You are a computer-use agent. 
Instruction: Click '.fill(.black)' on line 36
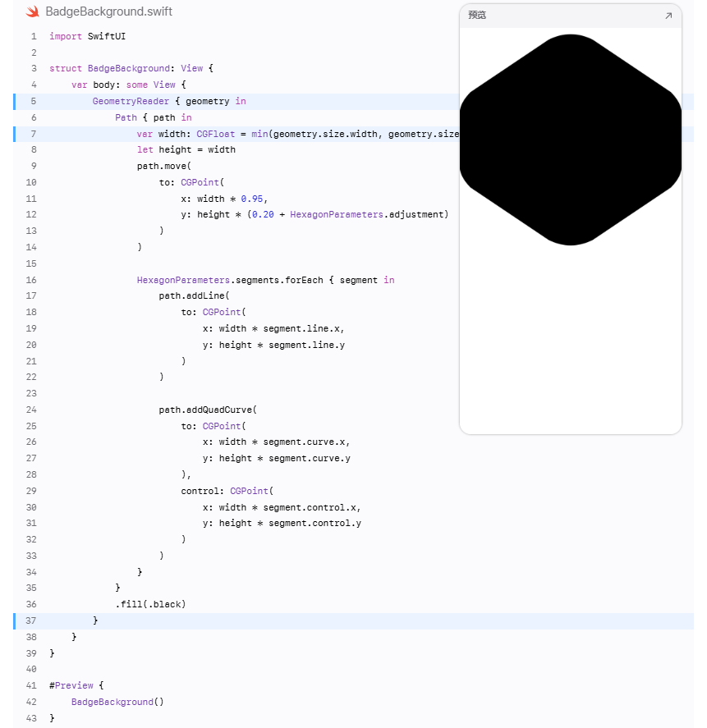[x=150, y=604]
